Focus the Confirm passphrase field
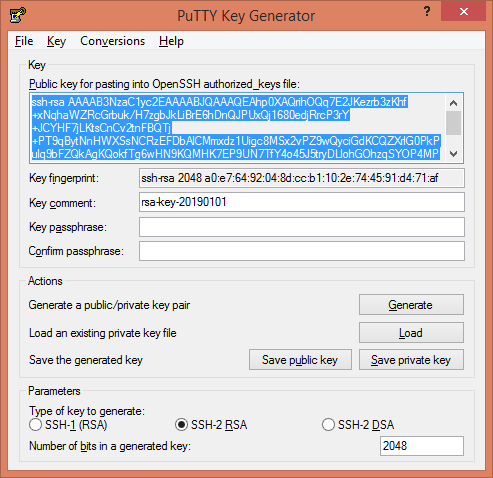This screenshot has width=493, height=478. 302,251
